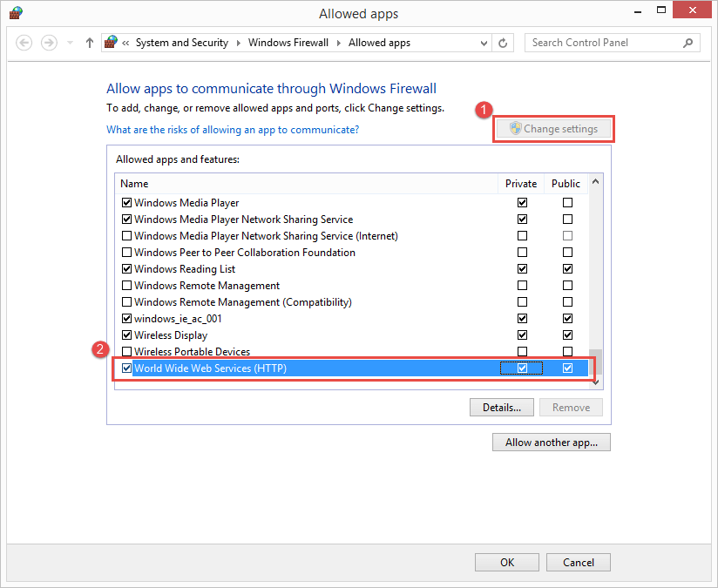Viewport: 718px width, 588px height.
Task: Expand arrow after System and Security breadcrumb
Action: (x=238, y=43)
